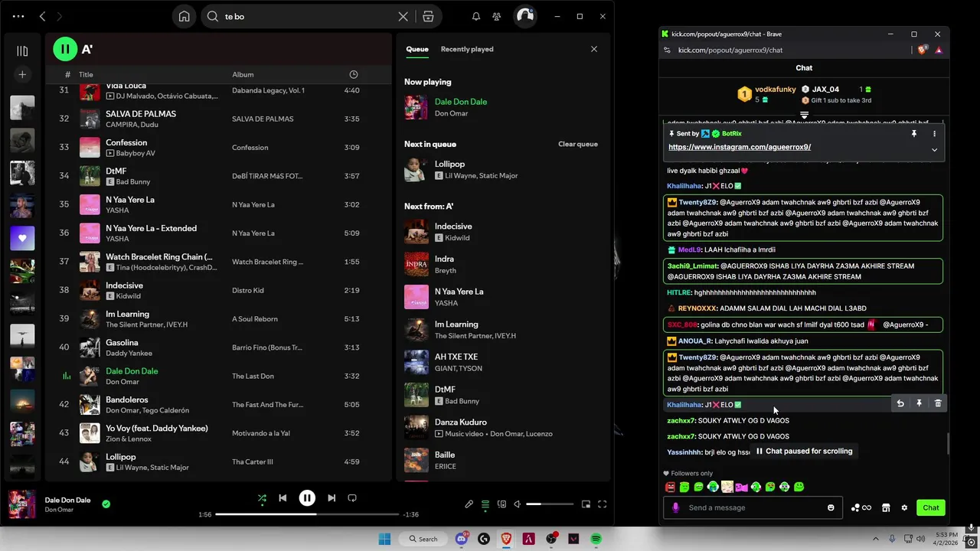Select the Queue tab

[417, 49]
